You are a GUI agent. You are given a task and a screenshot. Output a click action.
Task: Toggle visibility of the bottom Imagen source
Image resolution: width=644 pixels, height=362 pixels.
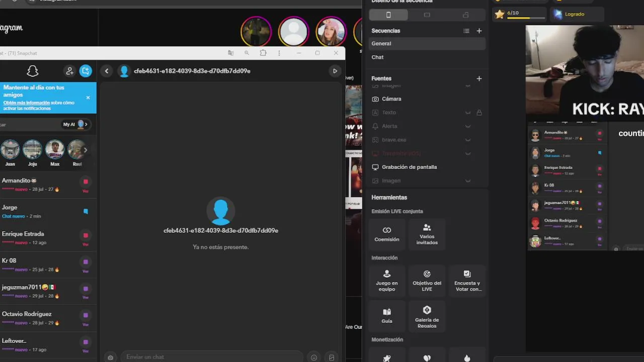[x=468, y=180]
